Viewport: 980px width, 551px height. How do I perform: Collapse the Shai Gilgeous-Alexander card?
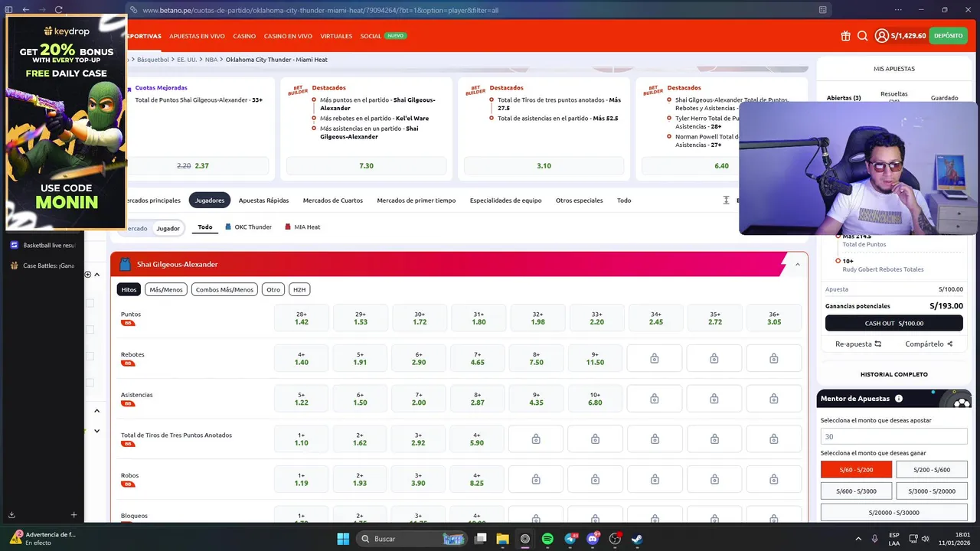pyautogui.click(x=797, y=265)
